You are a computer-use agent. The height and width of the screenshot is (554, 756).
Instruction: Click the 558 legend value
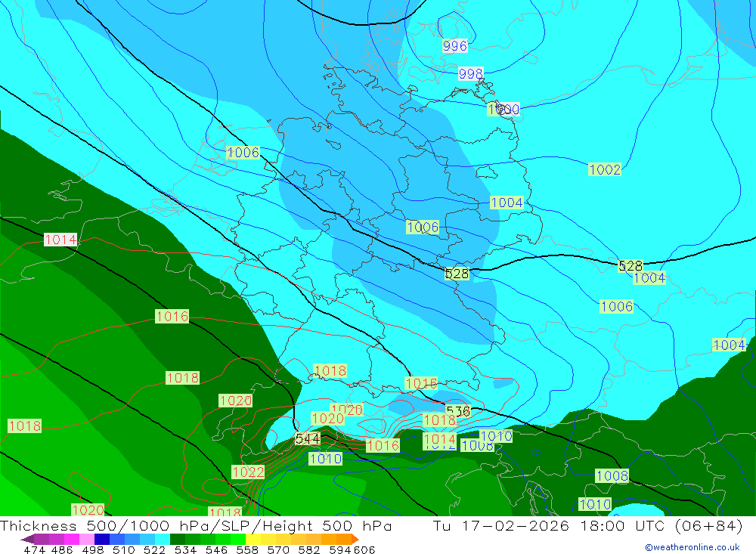(247, 549)
